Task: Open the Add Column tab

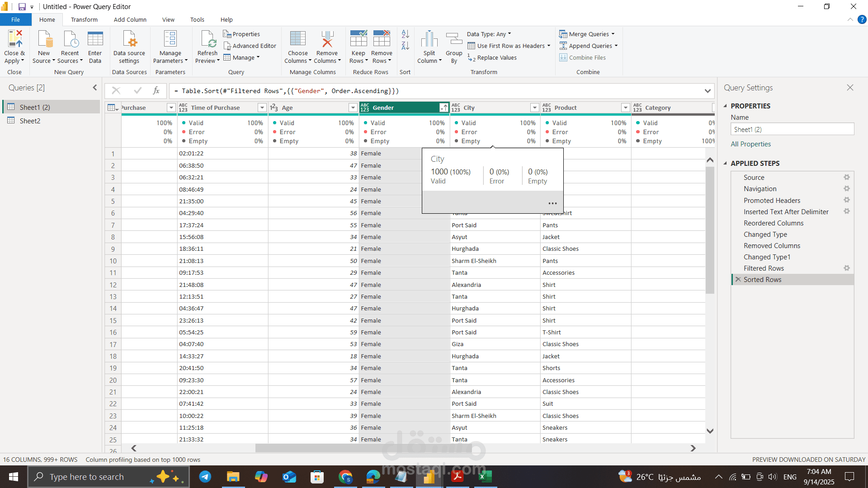Action: click(x=130, y=19)
